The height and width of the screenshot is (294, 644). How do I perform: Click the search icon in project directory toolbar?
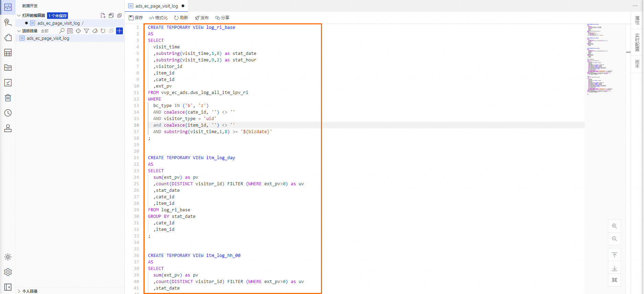62,31
